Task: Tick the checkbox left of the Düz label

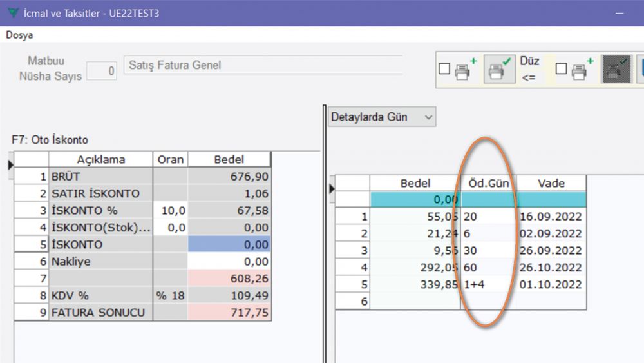Action: [x=444, y=69]
